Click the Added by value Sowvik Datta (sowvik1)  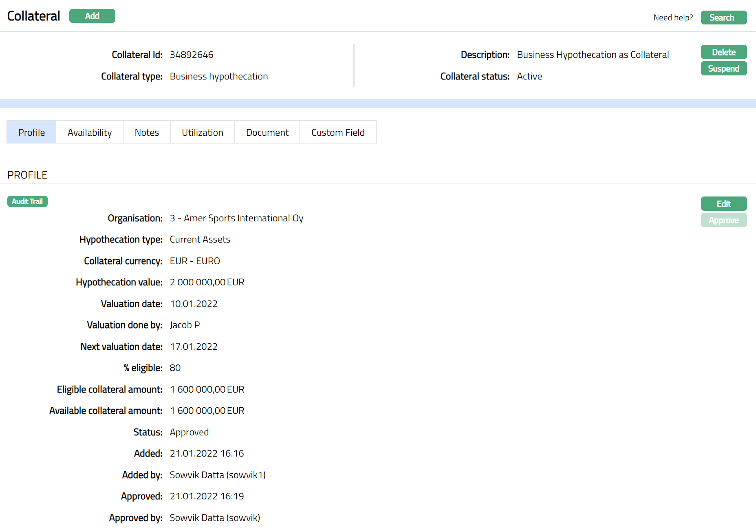218,475
